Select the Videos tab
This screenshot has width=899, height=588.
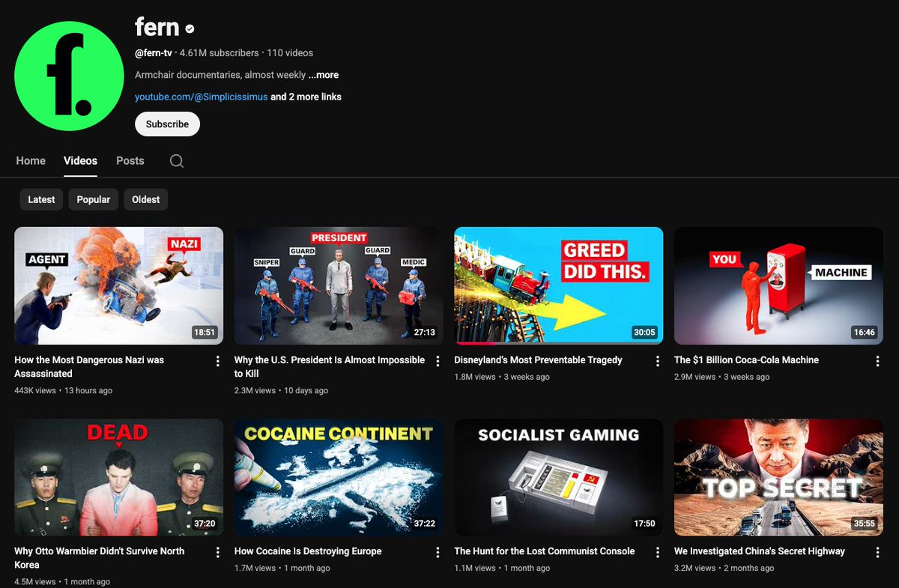click(x=80, y=161)
